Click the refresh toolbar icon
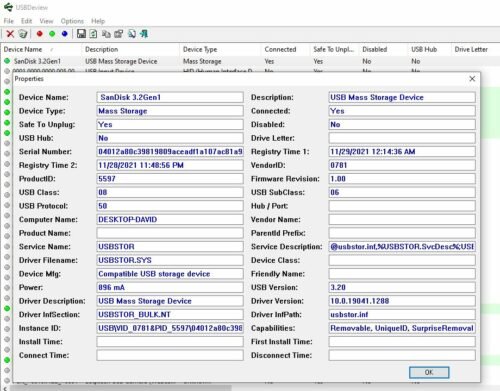 coord(94,34)
